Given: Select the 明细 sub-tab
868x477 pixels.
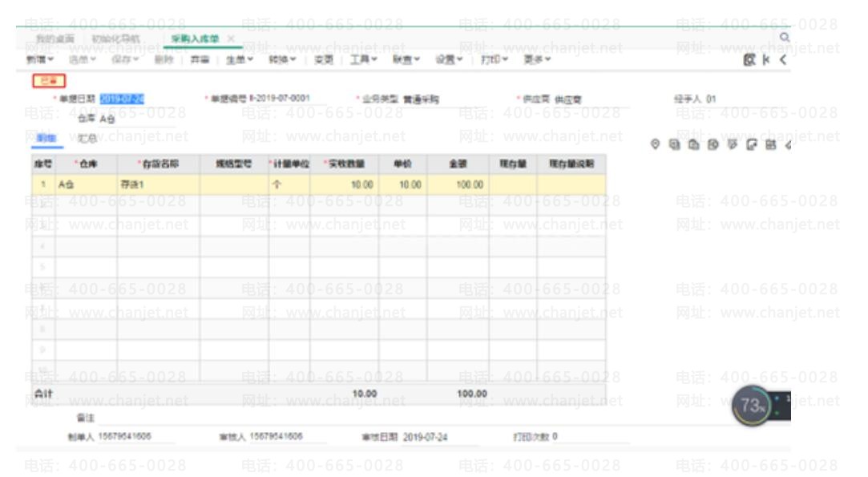Looking at the screenshot, I should coord(46,138).
